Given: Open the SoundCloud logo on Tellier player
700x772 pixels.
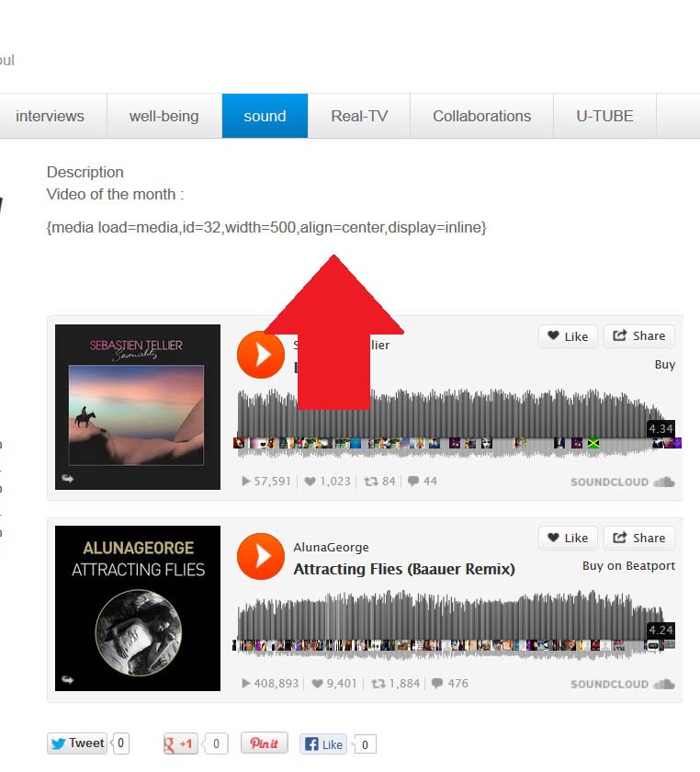Looking at the screenshot, I should [622, 482].
